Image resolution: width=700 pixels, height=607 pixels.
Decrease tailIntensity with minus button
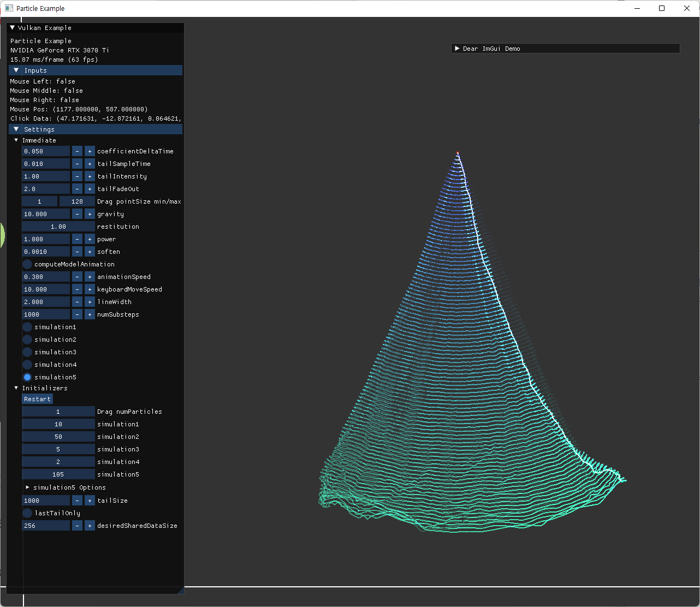click(77, 176)
